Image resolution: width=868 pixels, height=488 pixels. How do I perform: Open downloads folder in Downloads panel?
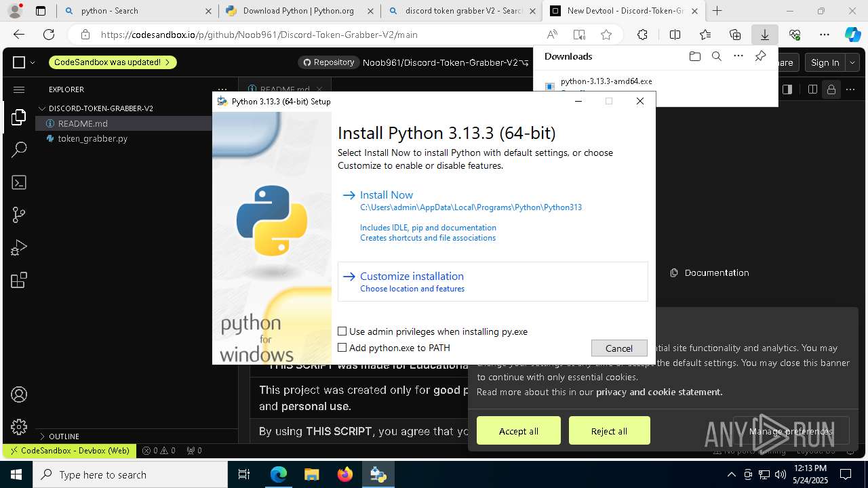click(694, 56)
